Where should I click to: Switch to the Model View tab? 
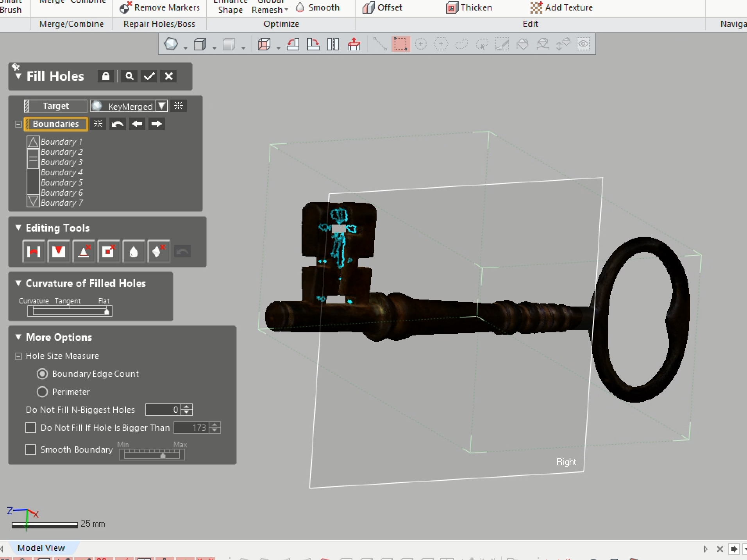click(41, 548)
